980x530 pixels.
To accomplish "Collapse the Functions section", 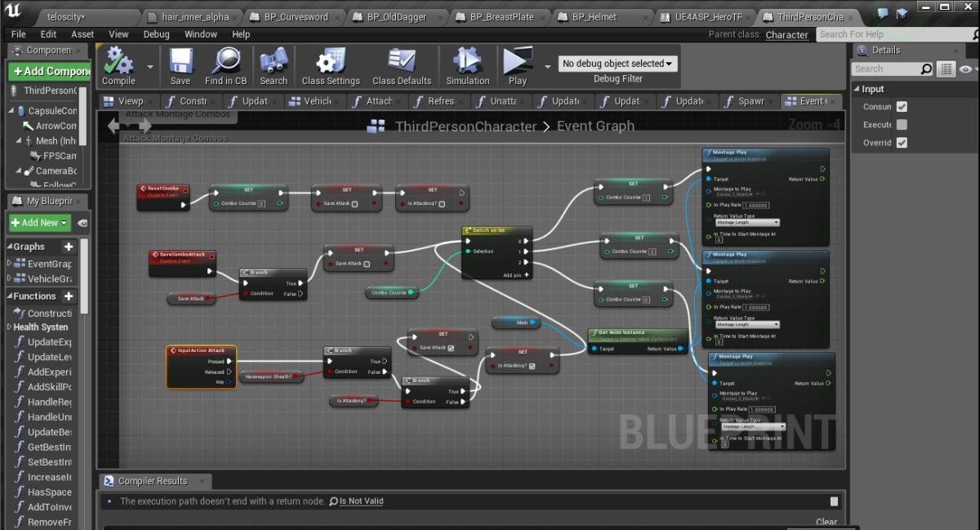I will point(10,296).
